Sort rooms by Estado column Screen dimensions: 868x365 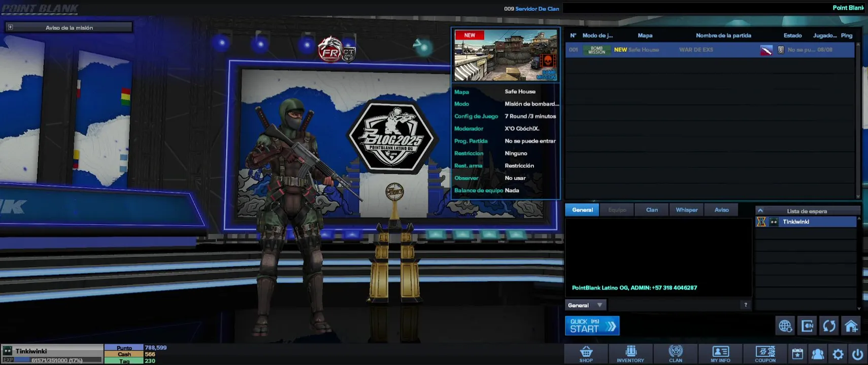792,35
